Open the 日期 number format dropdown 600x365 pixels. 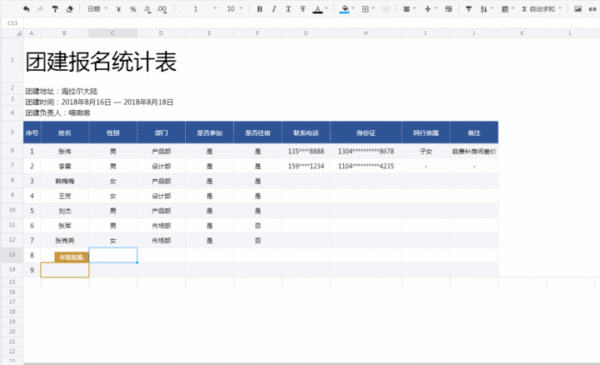[98, 9]
